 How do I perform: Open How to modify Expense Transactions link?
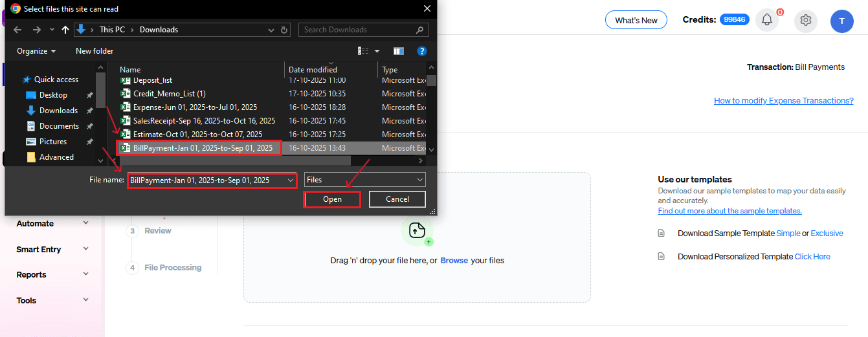(x=783, y=101)
